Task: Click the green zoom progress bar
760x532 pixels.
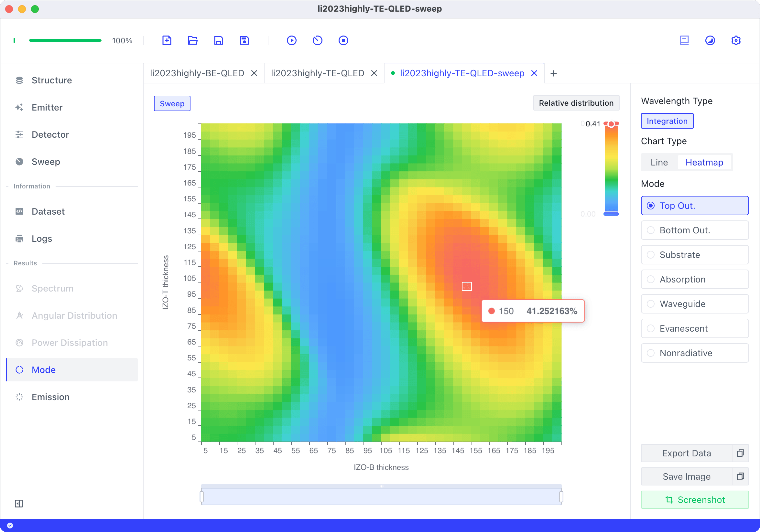Action: [x=65, y=40]
